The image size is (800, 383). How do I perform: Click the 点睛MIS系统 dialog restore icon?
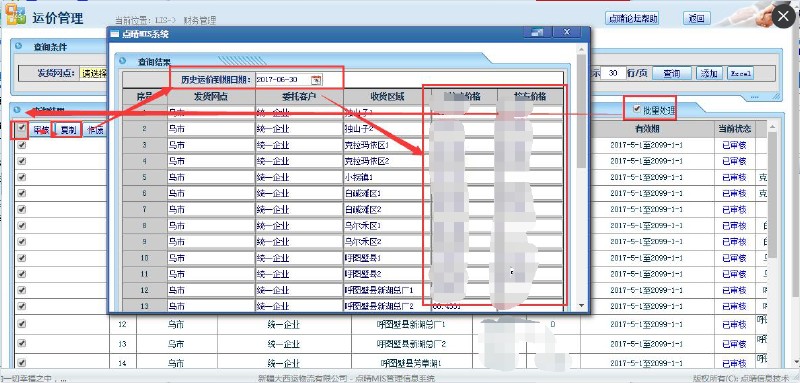pos(536,32)
